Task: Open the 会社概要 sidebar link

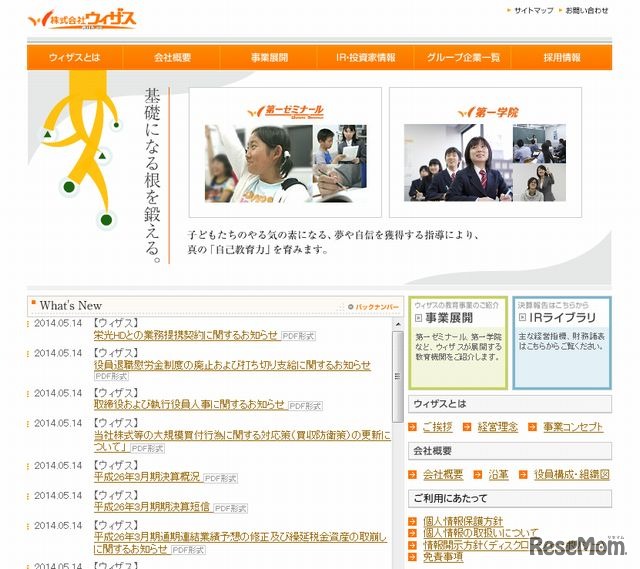Action: click(443, 474)
